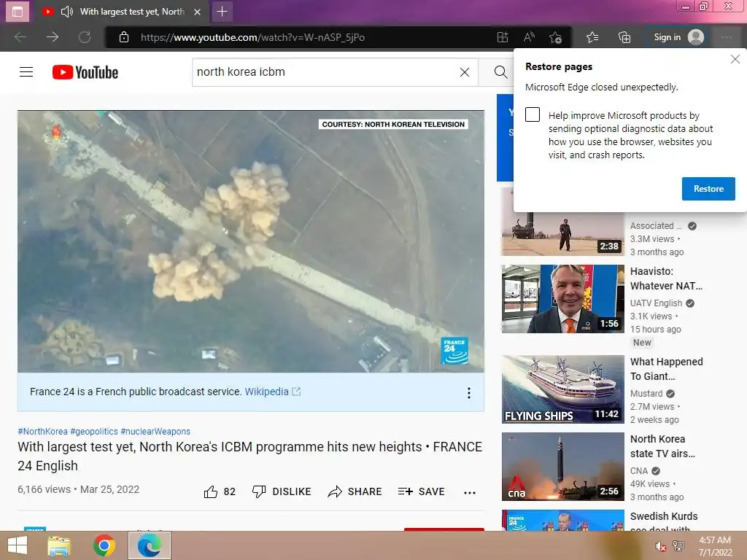
Task: Launch Chrome from the taskbar
Action: [104, 545]
